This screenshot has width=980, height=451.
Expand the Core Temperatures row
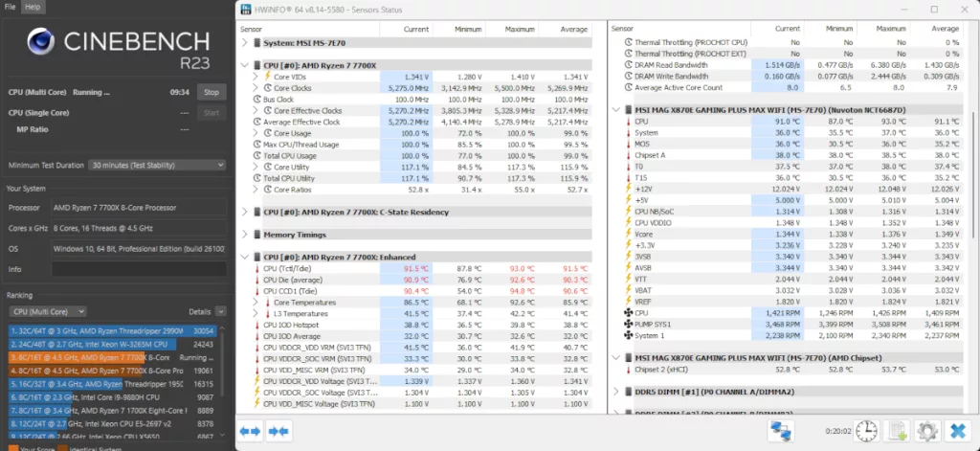tap(256, 303)
